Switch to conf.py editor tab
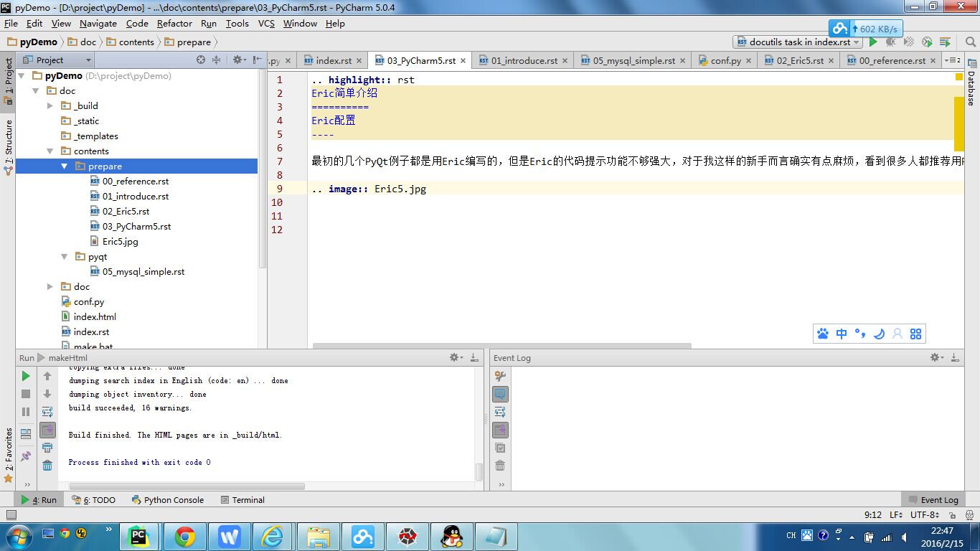The height and width of the screenshot is (551, 980). [x=725, y=61]
